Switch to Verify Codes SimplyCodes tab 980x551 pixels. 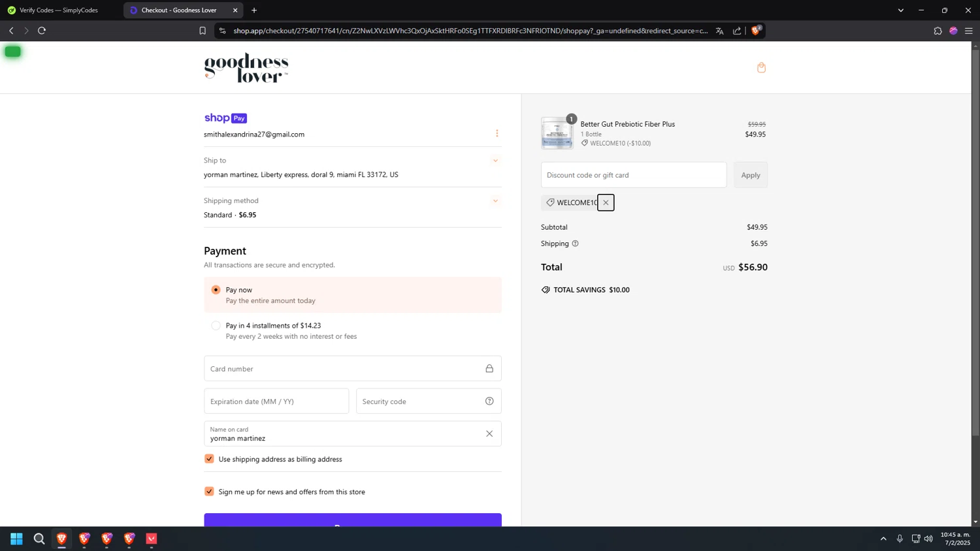(x=59, y=10)
